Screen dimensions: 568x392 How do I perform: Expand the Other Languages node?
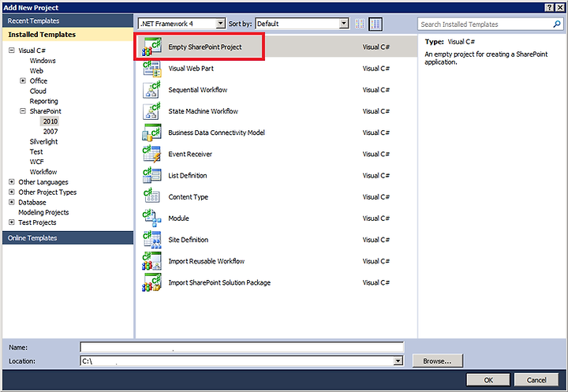12,182
